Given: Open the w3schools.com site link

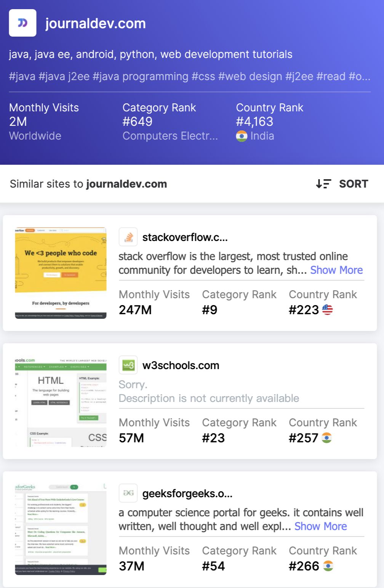Looking at the screenshot, I should click(x=181, y=365).
